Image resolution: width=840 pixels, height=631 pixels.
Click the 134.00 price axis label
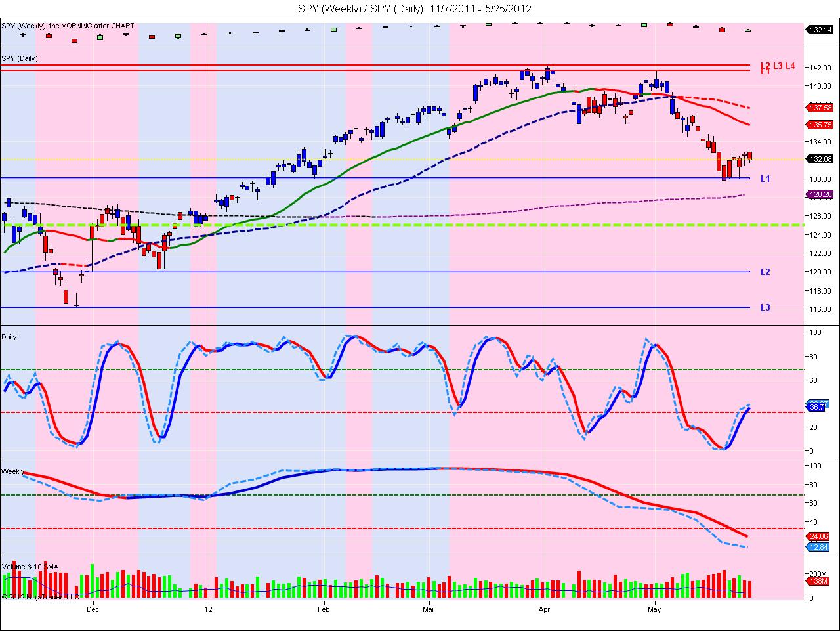click(820, 142)
